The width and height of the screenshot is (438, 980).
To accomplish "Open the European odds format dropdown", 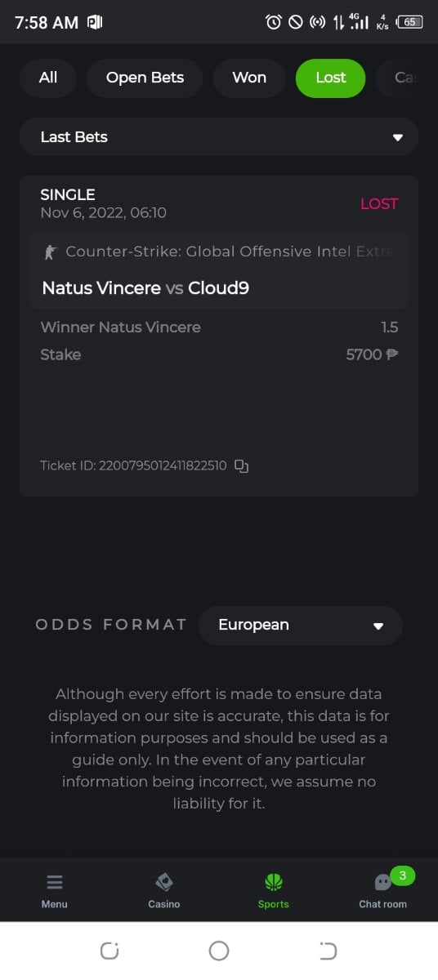I will [301, 626].
